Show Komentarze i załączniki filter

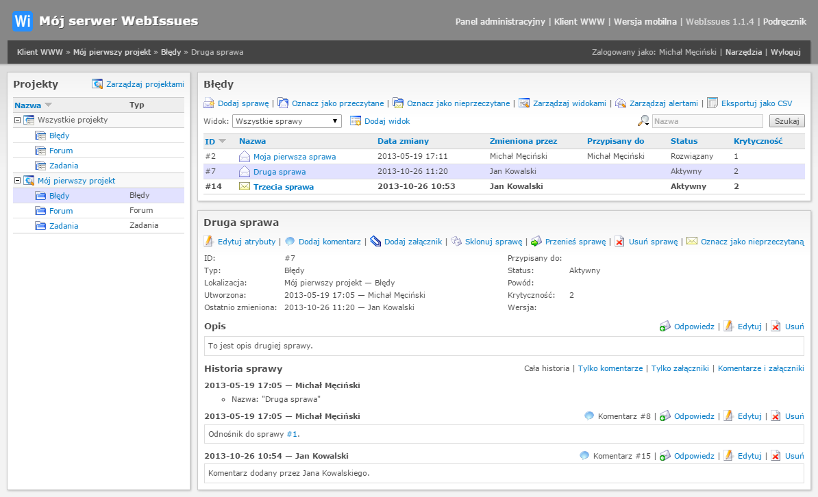tap(761, 368)
